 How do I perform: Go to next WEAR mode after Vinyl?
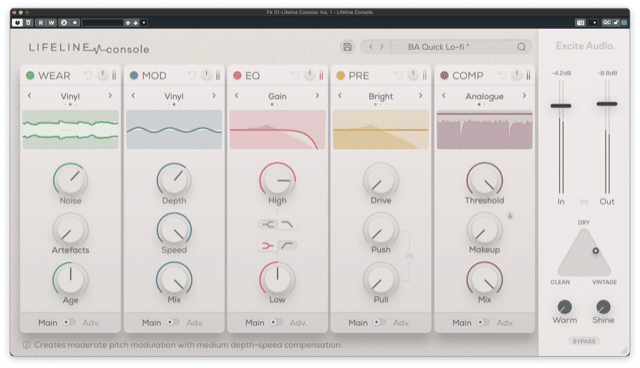[110, 96]
